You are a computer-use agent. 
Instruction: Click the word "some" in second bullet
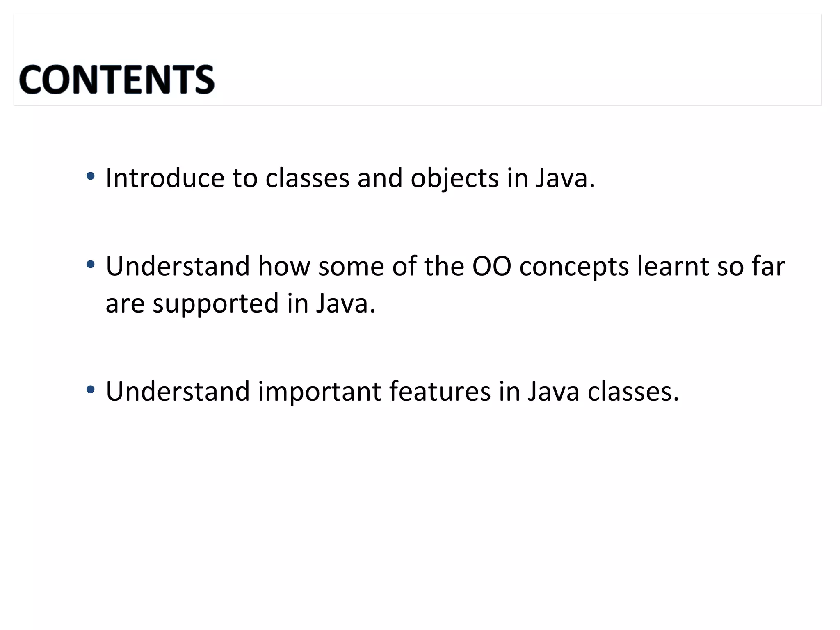[351, 267]
